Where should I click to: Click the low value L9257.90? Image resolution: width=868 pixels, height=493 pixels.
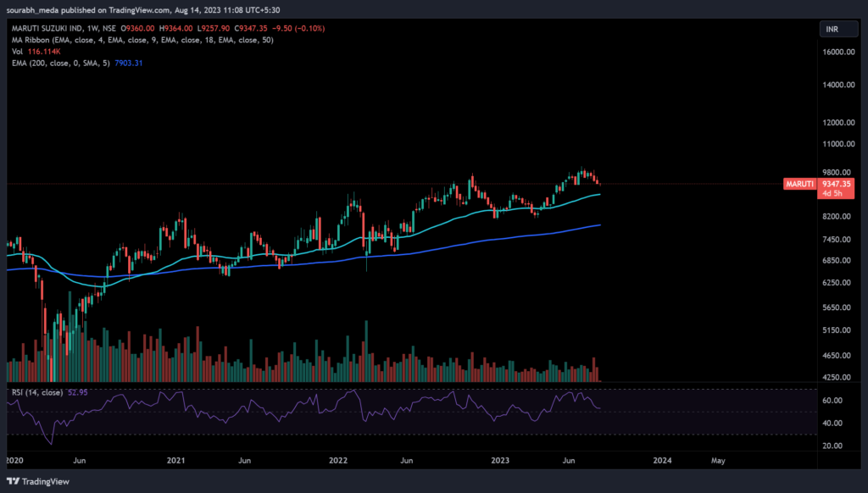214,28
